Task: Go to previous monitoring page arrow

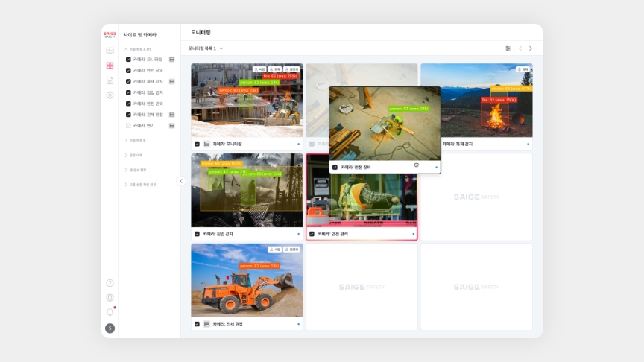Action: (x=520, y=48)
